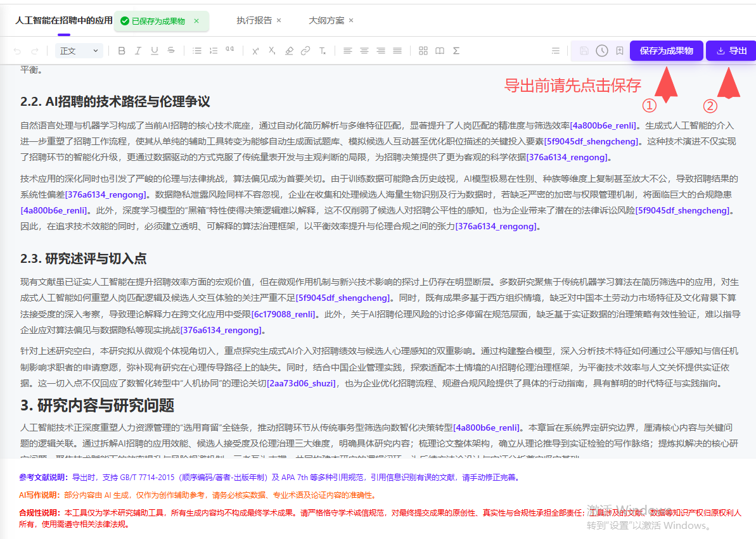This screenshot has height=539, width=756.
Task: Open the 正文 paragraph style dropdown
Action: click(79, 51)
